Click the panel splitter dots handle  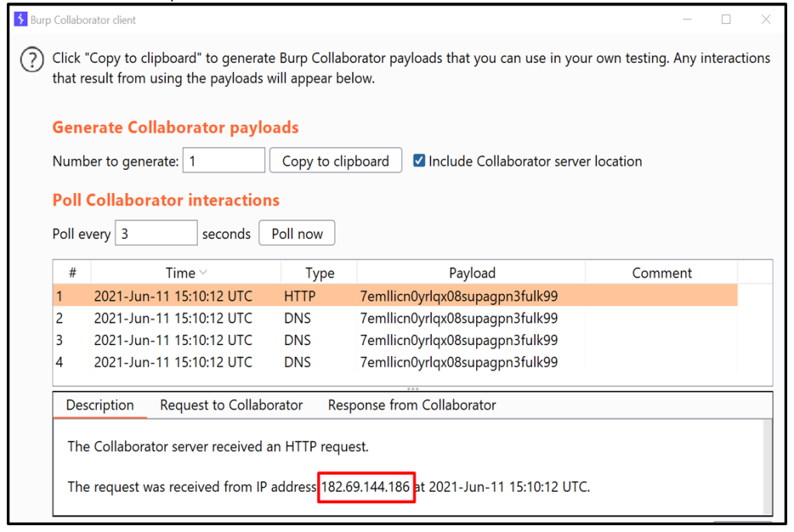pyautogui.click(x=413, y=389)
